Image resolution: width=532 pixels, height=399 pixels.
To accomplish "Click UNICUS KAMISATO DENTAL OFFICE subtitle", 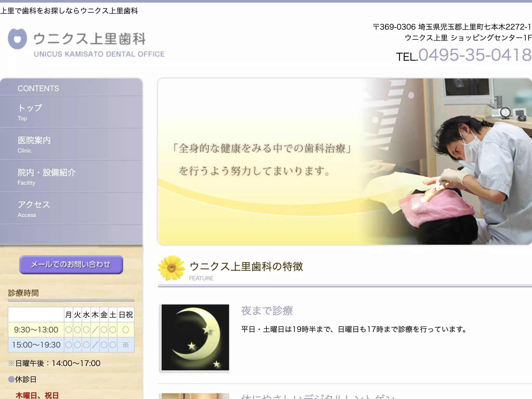I will [x=99, y=54].
